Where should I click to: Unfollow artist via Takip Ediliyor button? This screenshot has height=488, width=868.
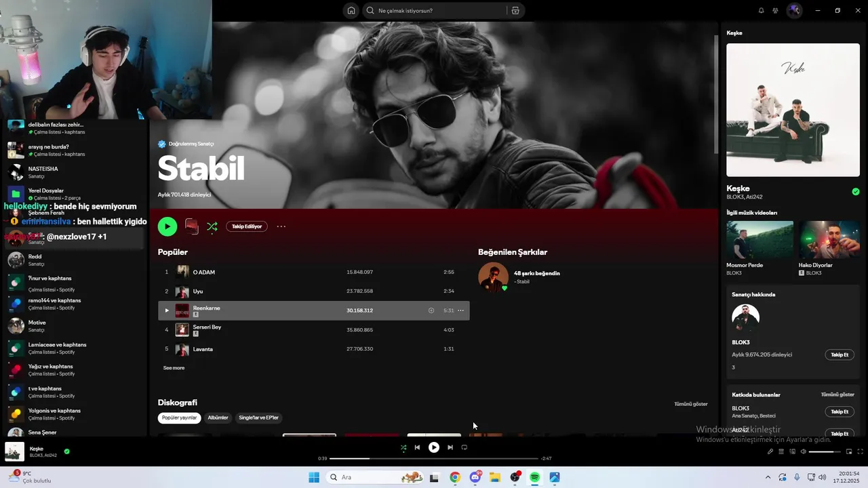[x=247, y=226]
